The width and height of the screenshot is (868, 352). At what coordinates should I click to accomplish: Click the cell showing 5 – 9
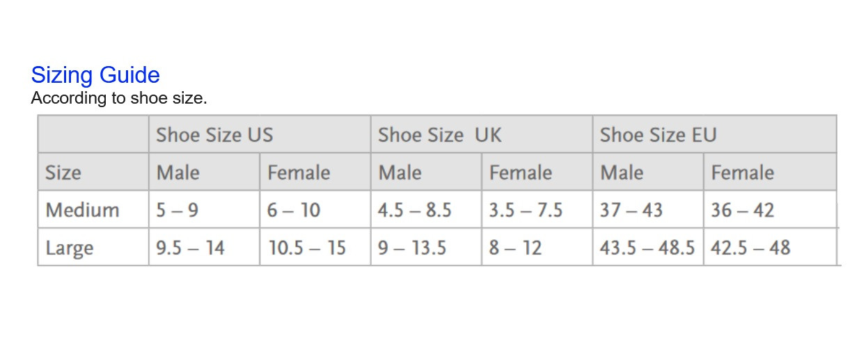[x=204, y=209]
